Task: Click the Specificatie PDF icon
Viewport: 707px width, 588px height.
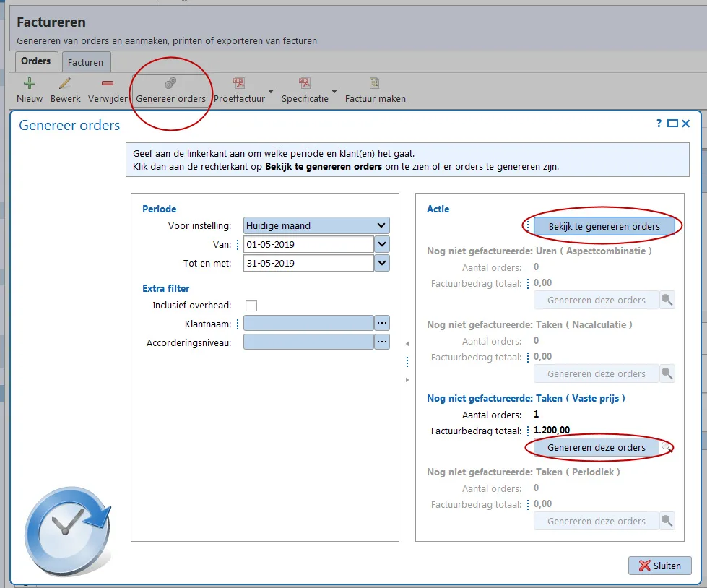Action: [x=304, y=83]
